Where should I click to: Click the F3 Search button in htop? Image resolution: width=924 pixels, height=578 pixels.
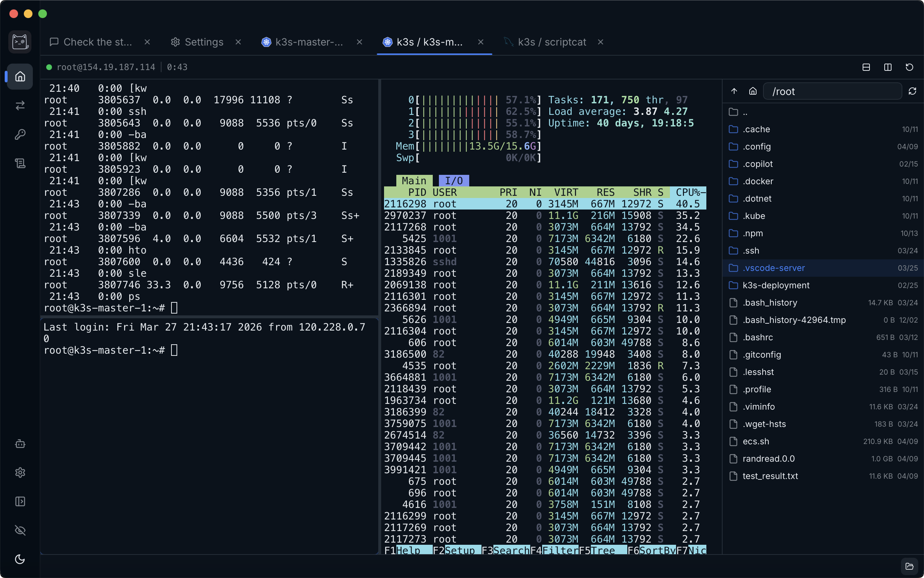[506, 550]
